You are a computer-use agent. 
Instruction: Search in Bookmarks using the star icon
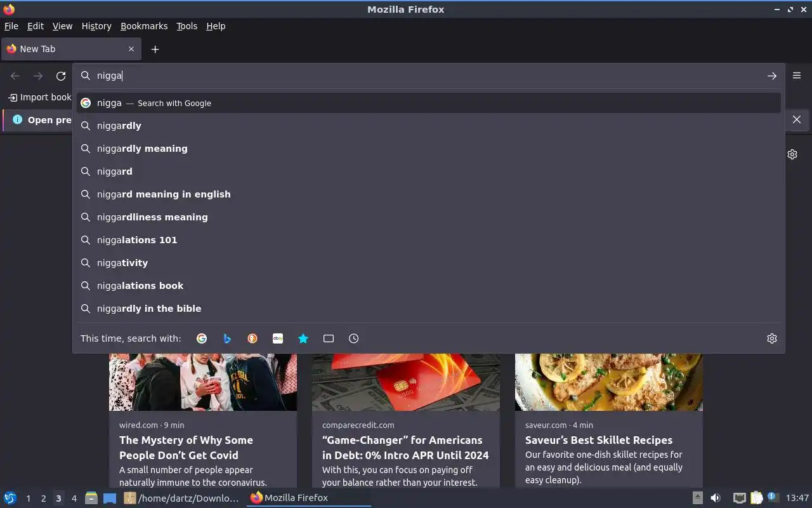tap(303, 338)
